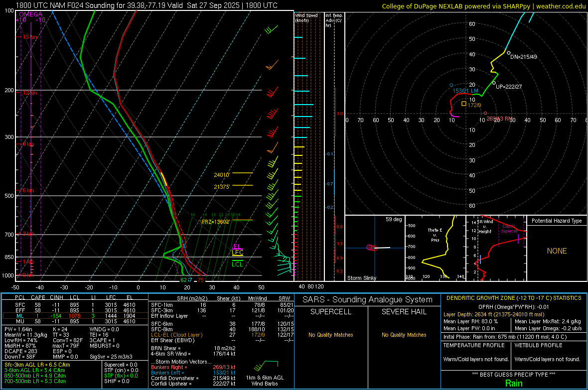Click the Corfidi Downshear = 215/49 kt line

pyautogui.click(x=193, y=378)
